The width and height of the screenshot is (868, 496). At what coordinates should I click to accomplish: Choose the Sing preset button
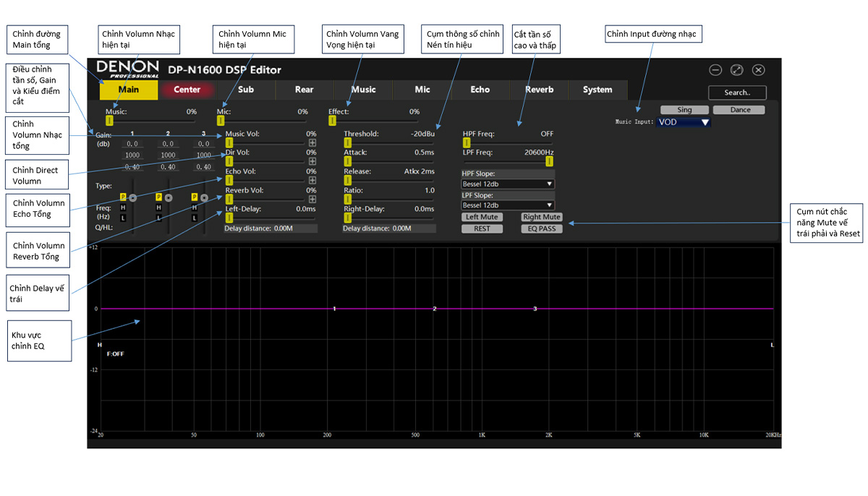tap(684, 110)
